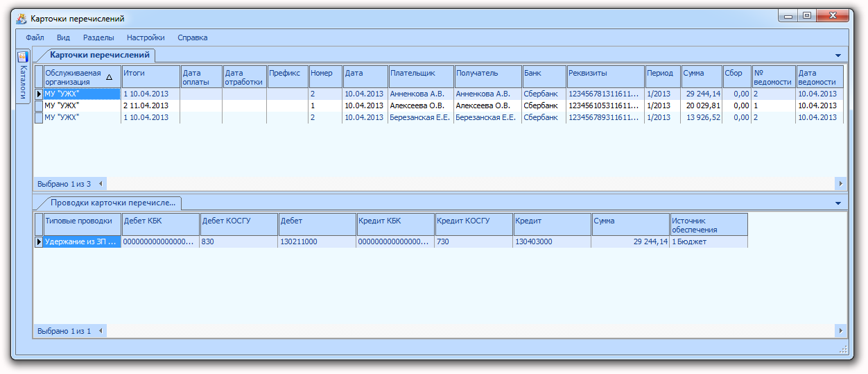Click the lower grid scroll right arrow
868x374 pixels.
840,331
